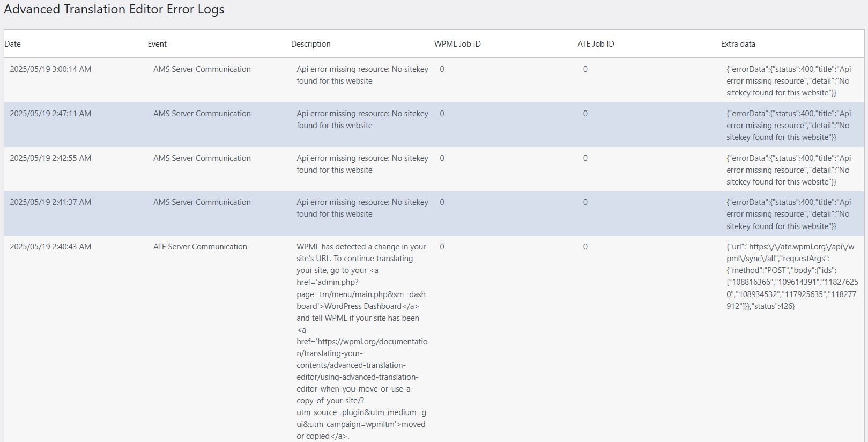Click the ATE Job ID 0 in 2:42:55 AM row
The width and height of the screenshot is (868, 442).
coord(585,158)
